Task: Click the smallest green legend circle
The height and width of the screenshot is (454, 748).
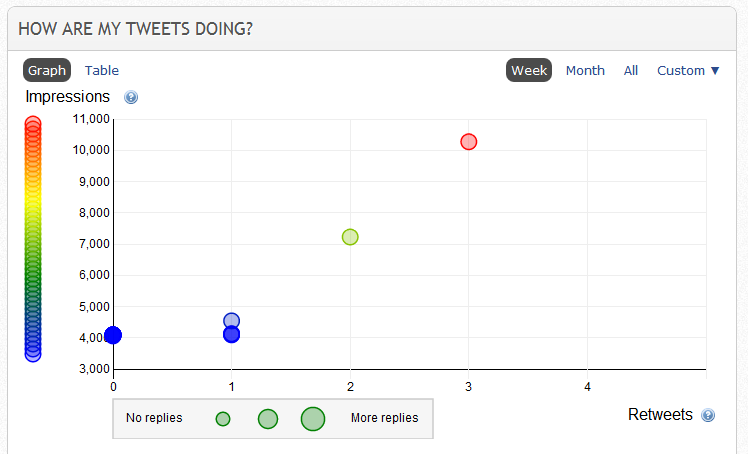Action: (x=223, y=419)
